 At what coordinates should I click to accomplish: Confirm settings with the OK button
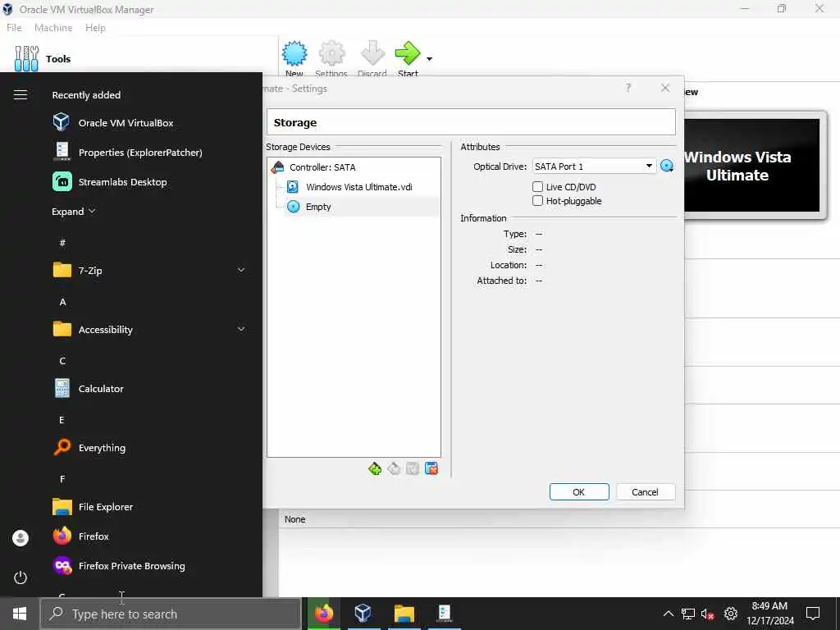[579, 492]
